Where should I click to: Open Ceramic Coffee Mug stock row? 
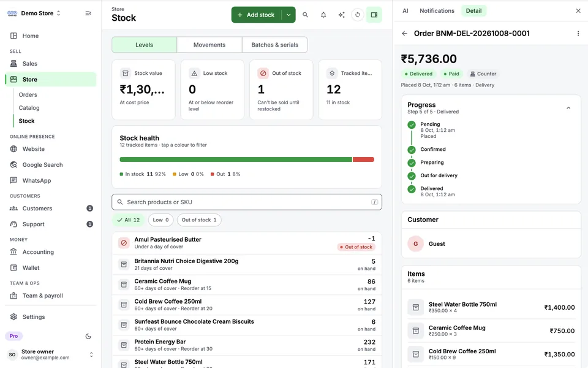point(247,285)
